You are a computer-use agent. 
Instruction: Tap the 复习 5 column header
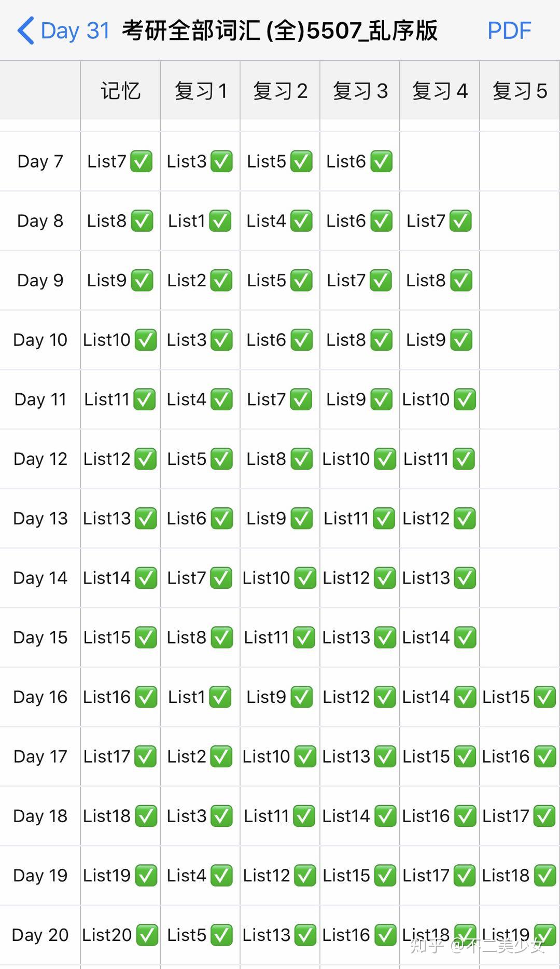tap(520, 91)
